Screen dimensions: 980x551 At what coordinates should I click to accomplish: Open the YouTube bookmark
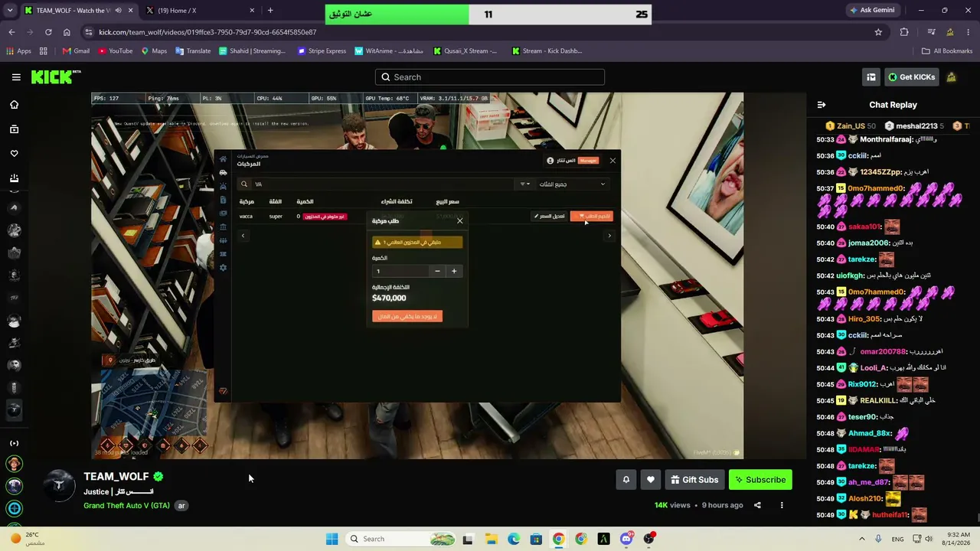click(115, 51)
